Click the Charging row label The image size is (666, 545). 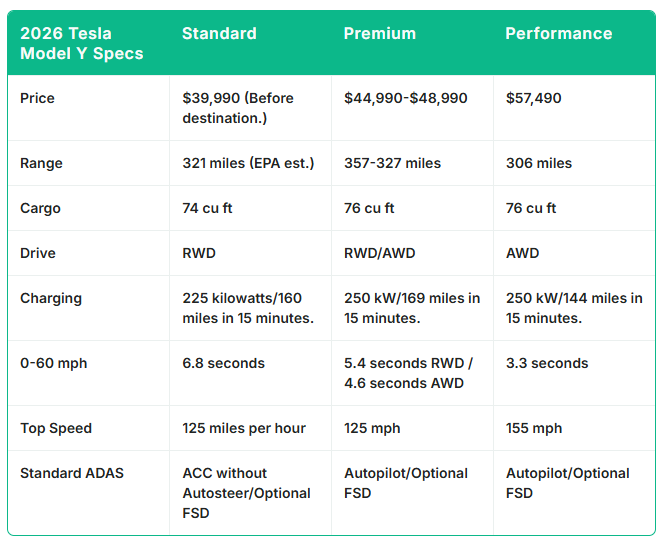(x=51, y=298)
